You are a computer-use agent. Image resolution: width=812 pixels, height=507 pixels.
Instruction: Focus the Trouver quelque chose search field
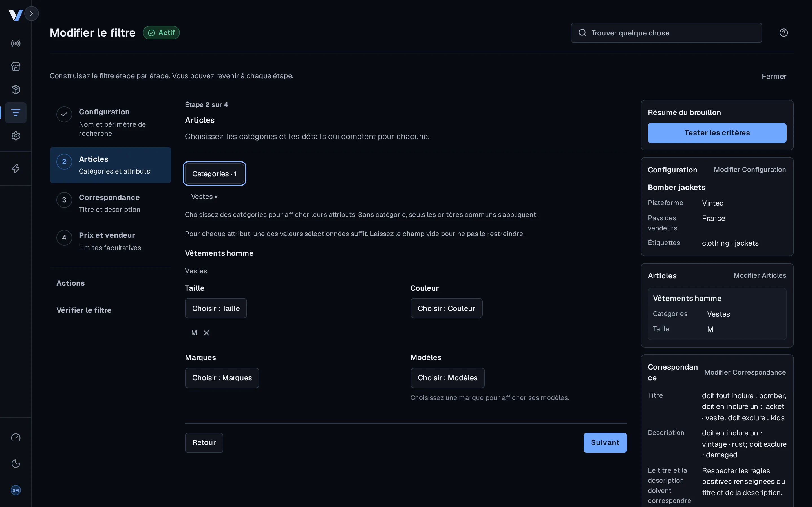(666, 33)
